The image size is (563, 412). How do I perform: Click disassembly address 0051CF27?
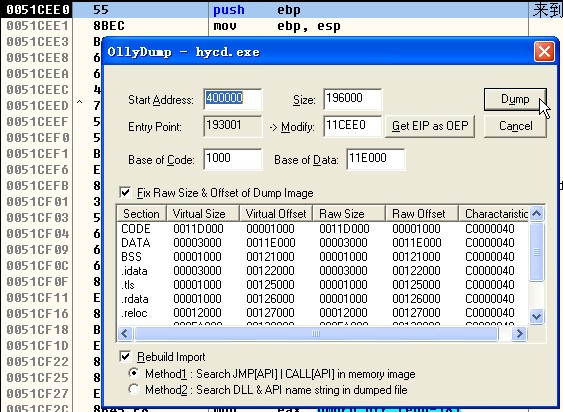[37, 394]
